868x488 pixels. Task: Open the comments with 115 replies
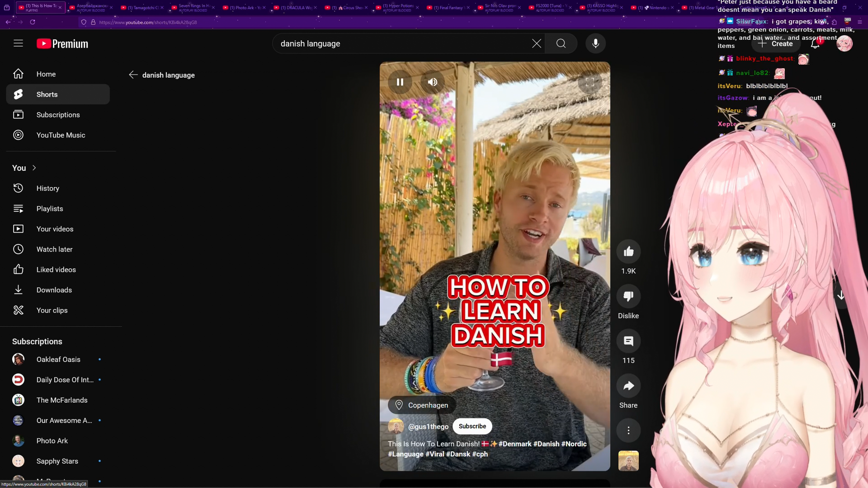(x=628, y=341)
